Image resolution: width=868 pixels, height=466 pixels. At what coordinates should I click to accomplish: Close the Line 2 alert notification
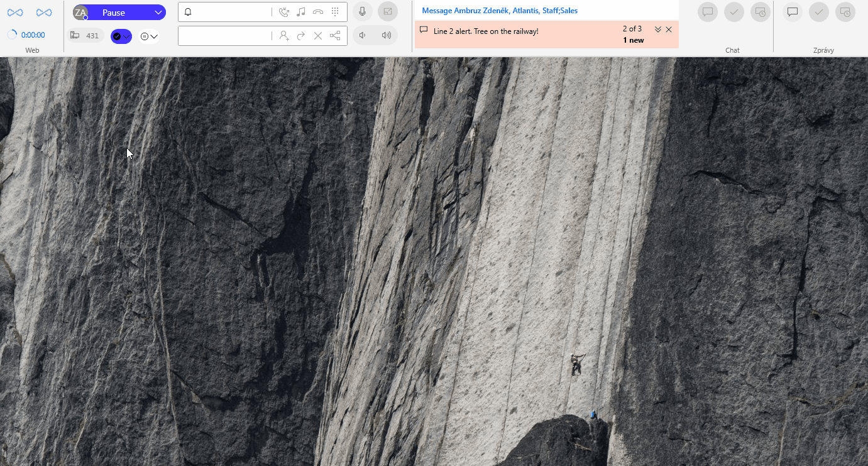pyautogui.click(x=669, y=30)
